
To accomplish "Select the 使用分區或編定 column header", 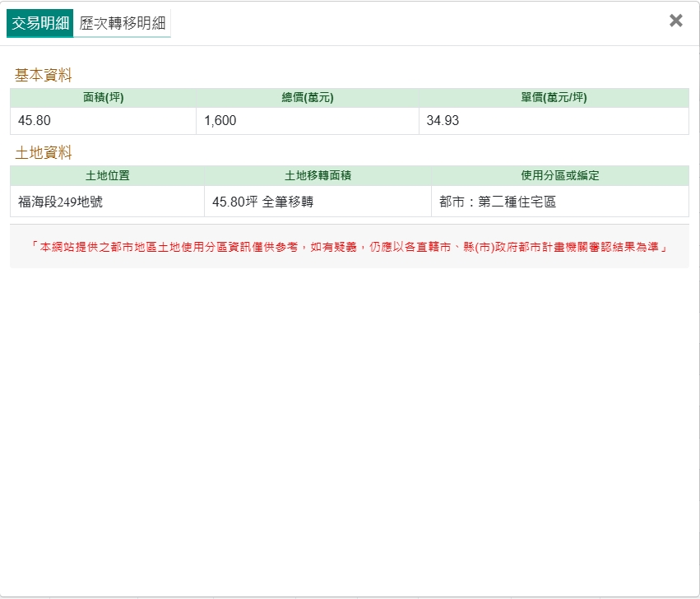I will click(x=559, y=175).
